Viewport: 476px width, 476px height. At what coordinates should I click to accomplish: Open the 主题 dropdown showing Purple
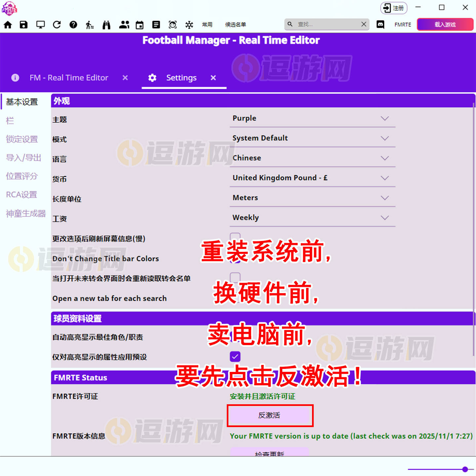click(312, 118)
